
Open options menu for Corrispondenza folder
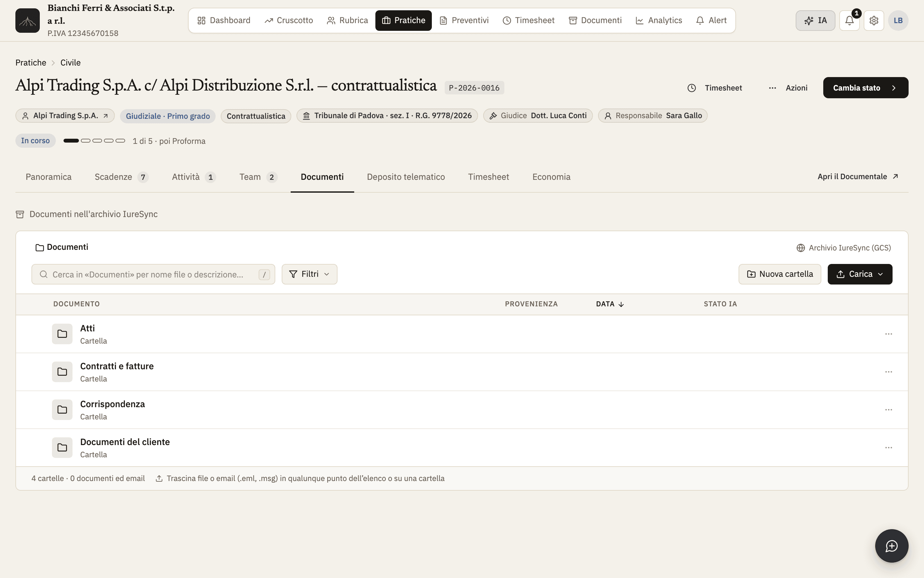888,410
